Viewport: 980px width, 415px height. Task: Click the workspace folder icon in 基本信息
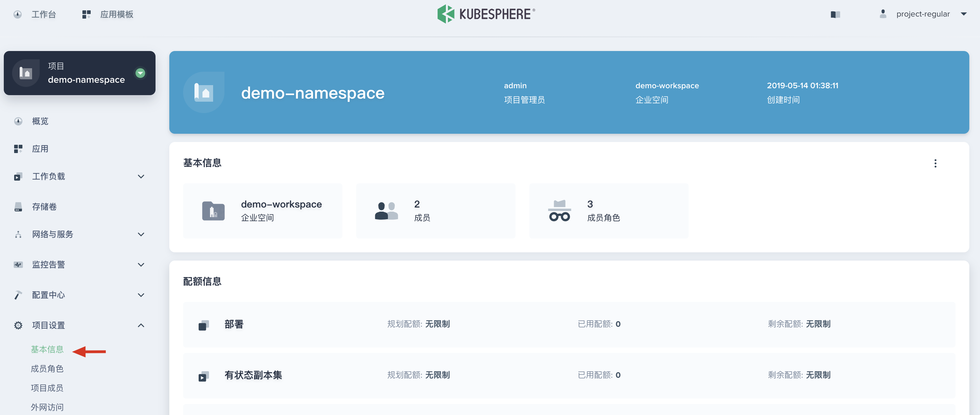pos(213,211)
